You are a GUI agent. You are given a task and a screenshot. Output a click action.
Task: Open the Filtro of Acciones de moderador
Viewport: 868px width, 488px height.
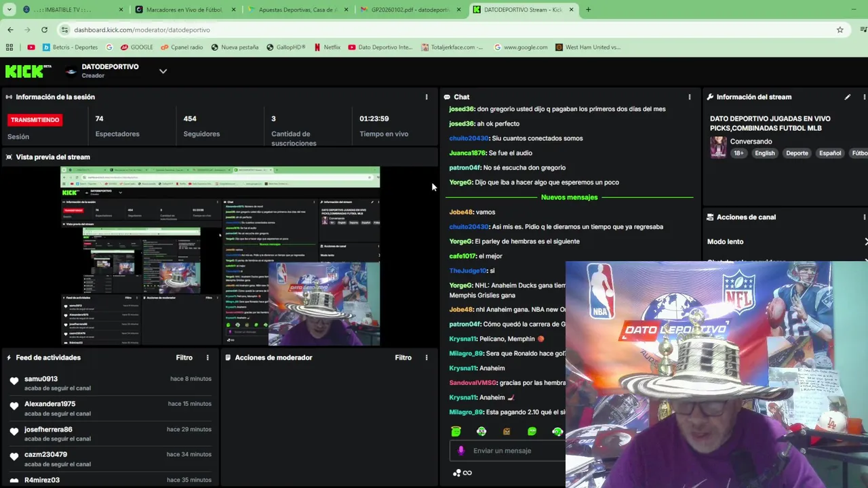coord(403,357)
